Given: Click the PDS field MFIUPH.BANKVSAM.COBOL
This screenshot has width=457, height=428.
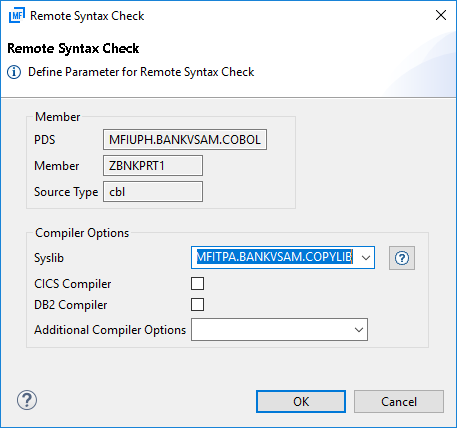Looking at the screenshot, I should [x=185, y=140].
